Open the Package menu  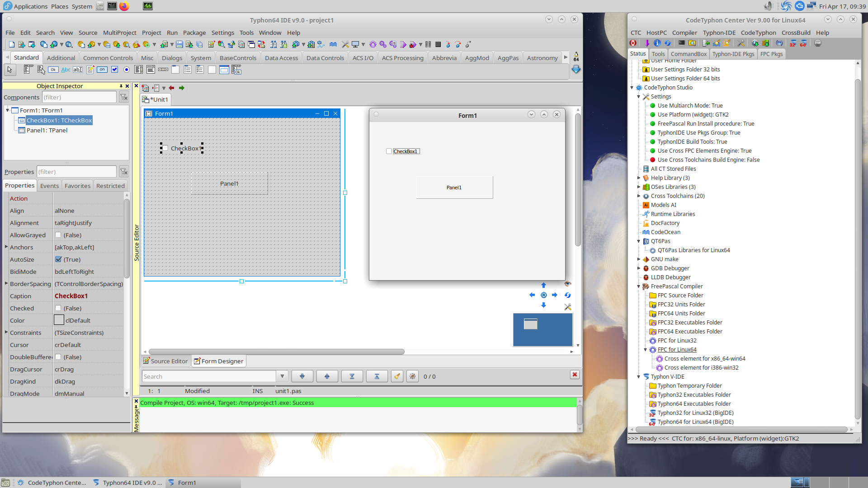click(x=194, y=33)
